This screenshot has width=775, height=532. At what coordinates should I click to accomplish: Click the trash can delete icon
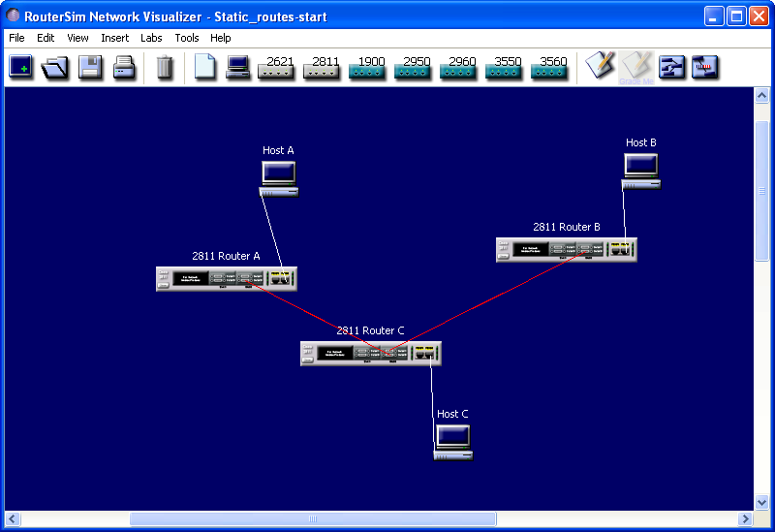(x=165, y=67)
